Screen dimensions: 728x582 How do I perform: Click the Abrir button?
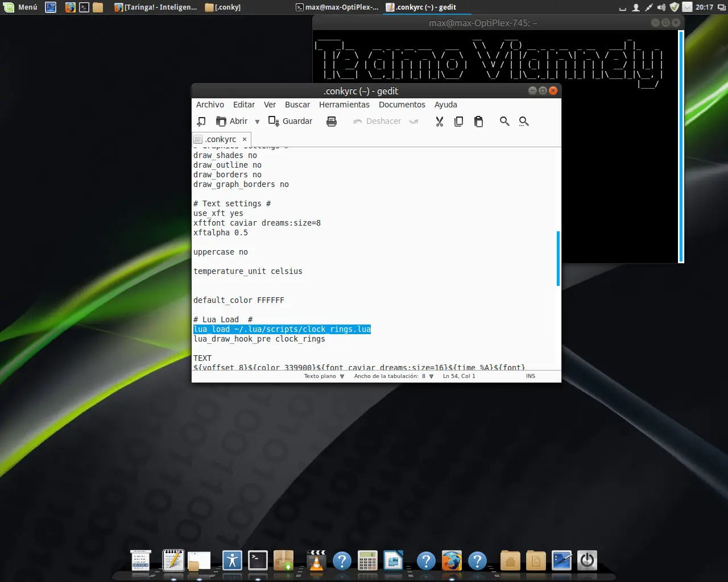pyautogui.click(x=232, y=122)
